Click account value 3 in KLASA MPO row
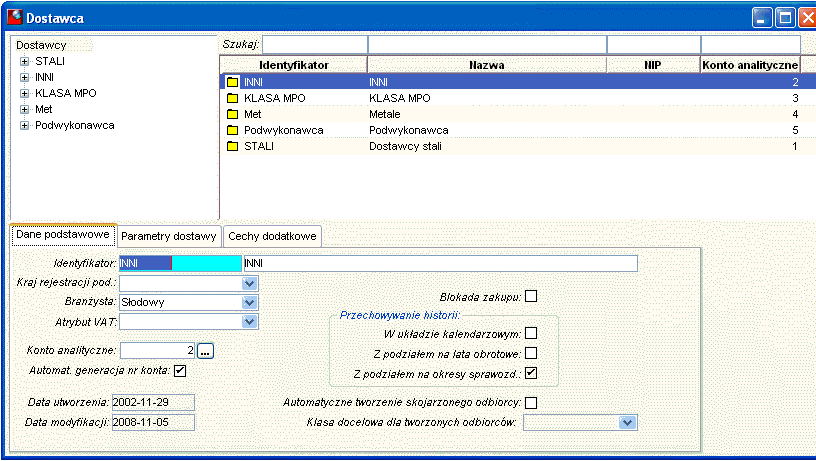The image size is (816, 461). [795, 98]
